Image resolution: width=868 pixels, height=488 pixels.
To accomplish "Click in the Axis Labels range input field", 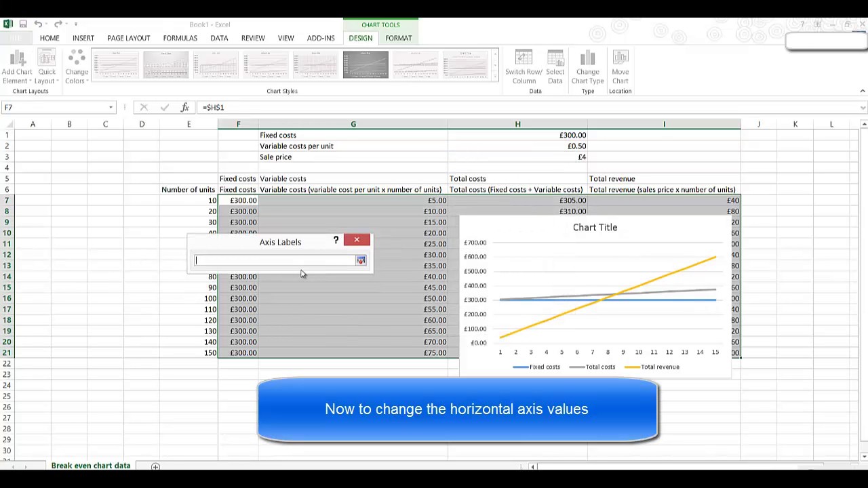I will tap(275, 260).
